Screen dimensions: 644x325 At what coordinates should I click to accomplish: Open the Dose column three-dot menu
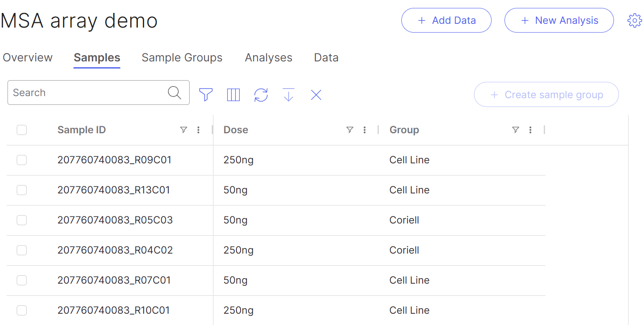365,130
